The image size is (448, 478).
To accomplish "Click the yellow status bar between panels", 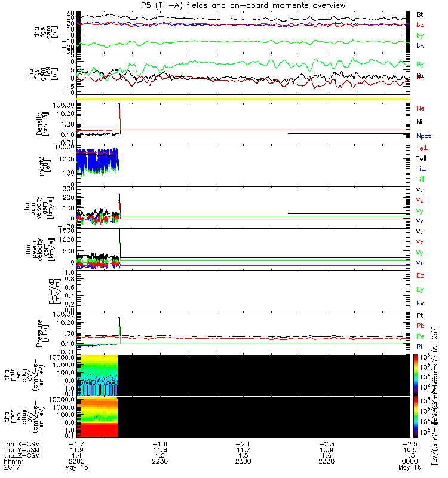I will pyautogui.click(x=243, y=99).
